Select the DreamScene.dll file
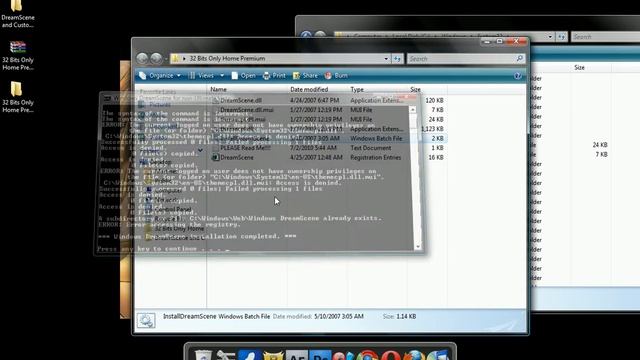This screenshot has width=640, height=360. tap(241, 100)
